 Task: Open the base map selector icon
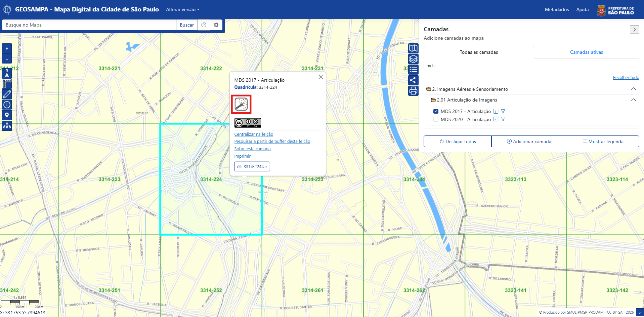(x=413, y=48)
